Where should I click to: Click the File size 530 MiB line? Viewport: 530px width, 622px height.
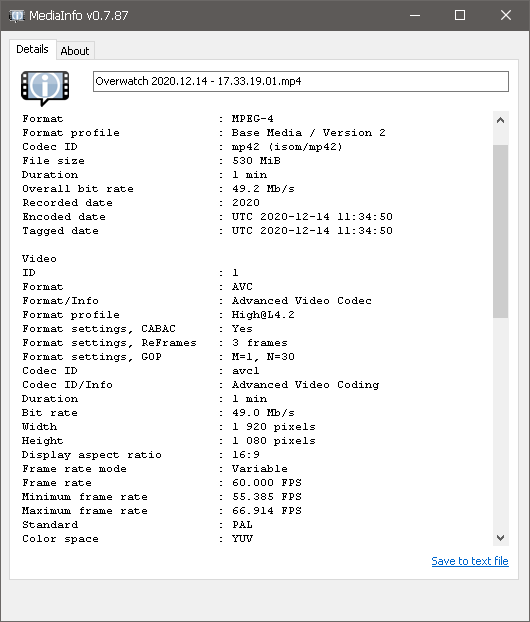click(151, 161)
